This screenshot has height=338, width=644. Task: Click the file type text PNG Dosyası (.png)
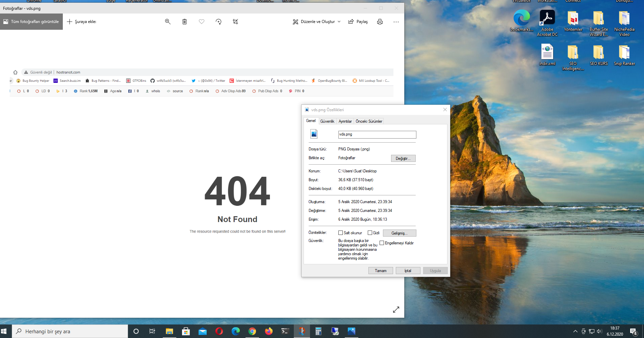[354, 149]
